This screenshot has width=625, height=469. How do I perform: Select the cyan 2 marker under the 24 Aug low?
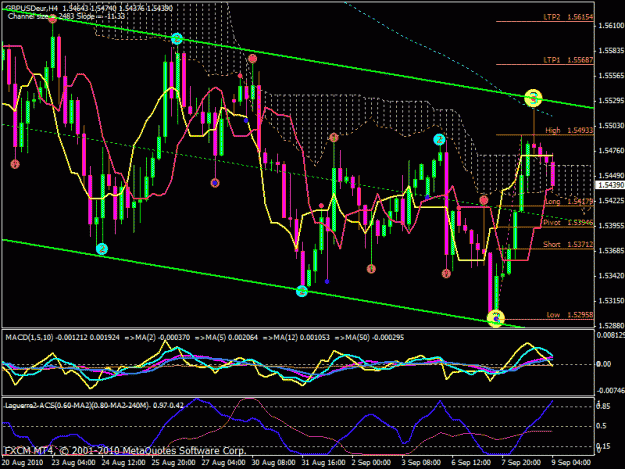(x=102, y=249)
